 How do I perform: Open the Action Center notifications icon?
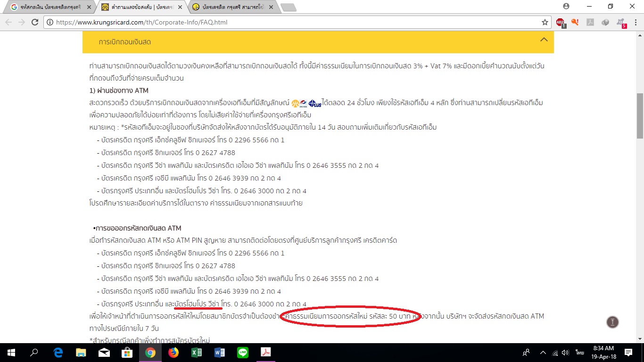[x=628, y=353]
